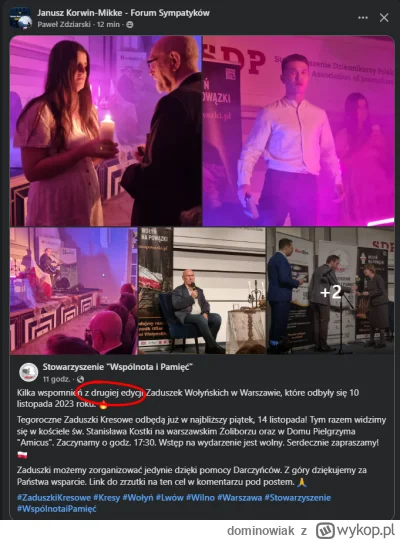Open the Stowarzyszenie "Wspólnota i Pamięć" page name
400x540 pixels.
click(x=117, y=367)
